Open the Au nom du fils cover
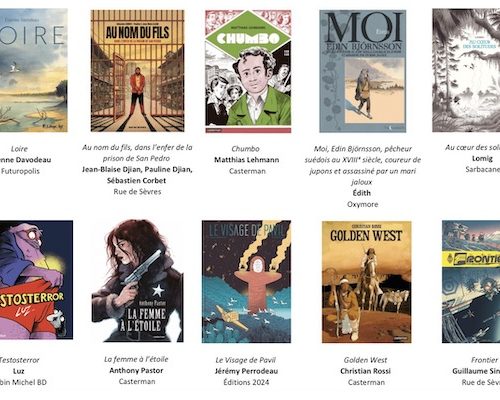This screenshot has width=500, height=400. click(137, 71)
